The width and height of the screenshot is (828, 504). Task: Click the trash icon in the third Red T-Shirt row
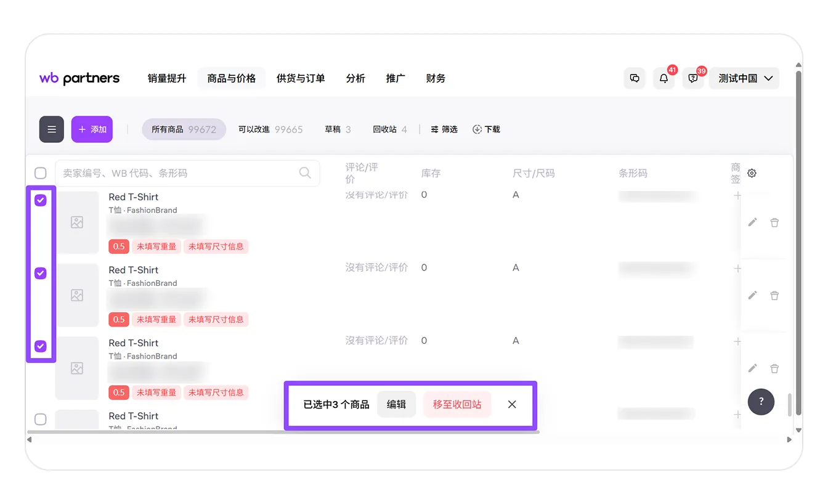tap(774, 368)
